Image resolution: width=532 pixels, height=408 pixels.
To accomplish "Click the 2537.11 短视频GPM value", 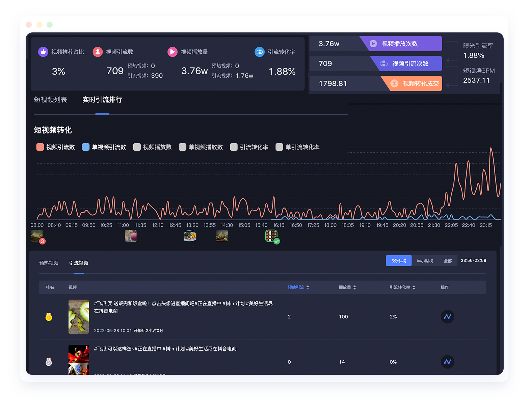I will pos(476,80).
